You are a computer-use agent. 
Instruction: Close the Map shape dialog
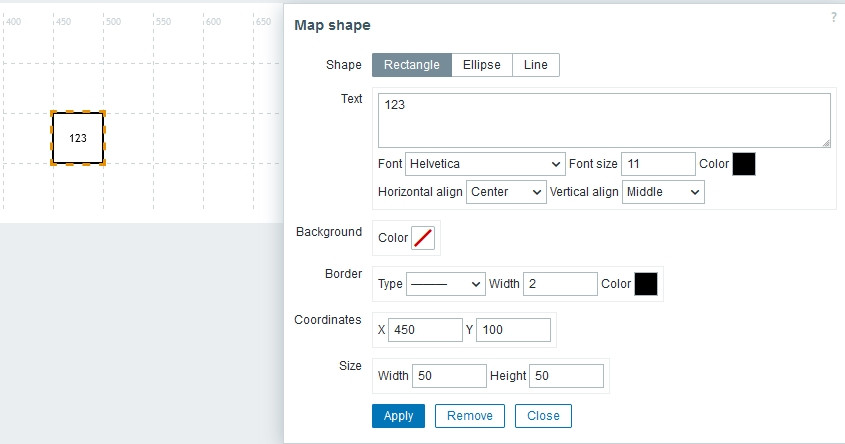(x=543, y=416)
